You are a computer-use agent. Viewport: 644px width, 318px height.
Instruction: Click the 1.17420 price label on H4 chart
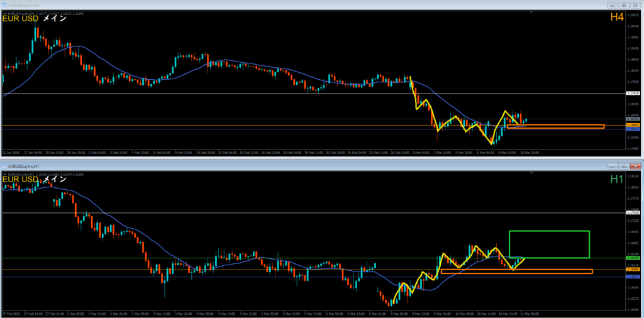[633, 93]
